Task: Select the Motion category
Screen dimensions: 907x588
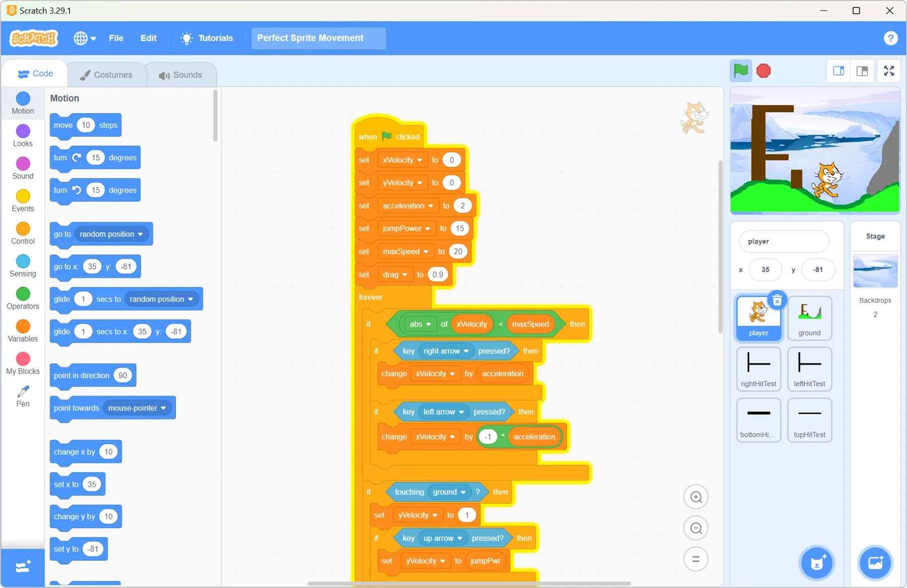Action: 23,103
